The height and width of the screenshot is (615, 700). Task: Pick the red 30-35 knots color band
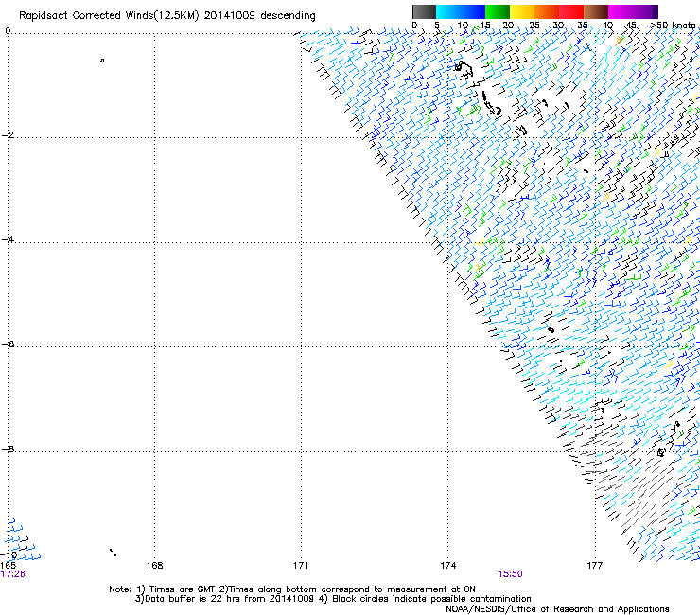(x=571, y=11)
